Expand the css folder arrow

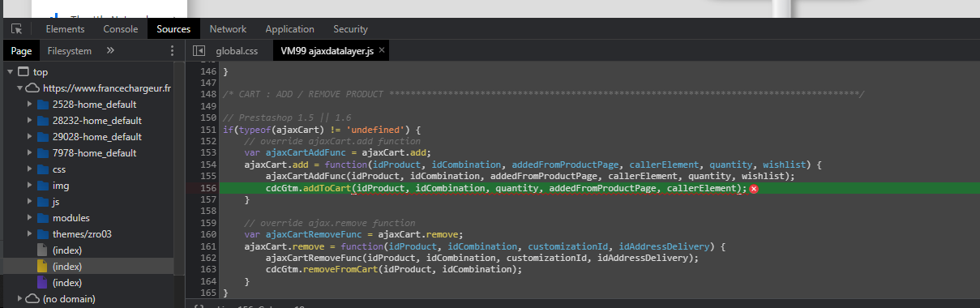point(30,169)
